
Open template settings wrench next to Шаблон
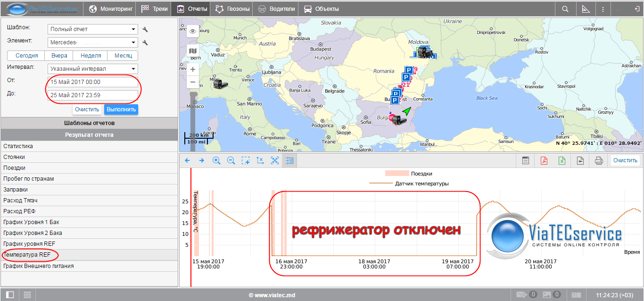[145, 29]
